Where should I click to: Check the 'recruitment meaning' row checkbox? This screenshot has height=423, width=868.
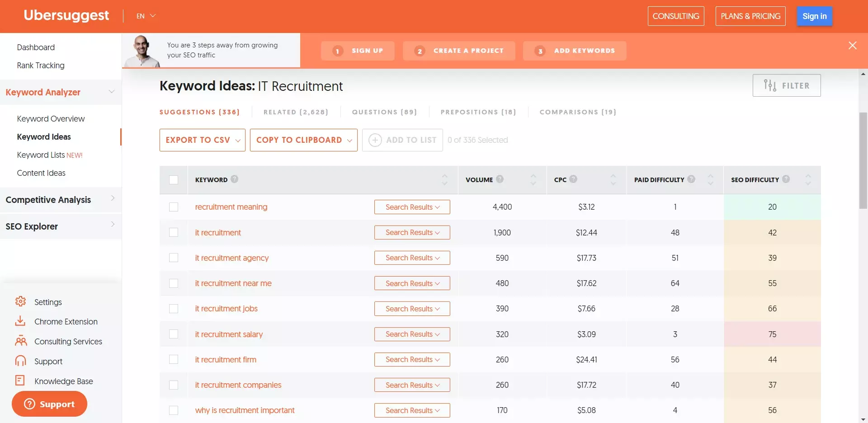point(174,207)
